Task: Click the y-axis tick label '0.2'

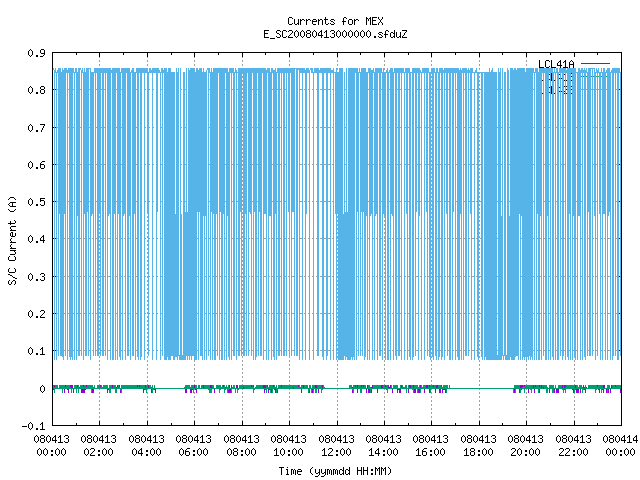Action: [x=36, y=314]
